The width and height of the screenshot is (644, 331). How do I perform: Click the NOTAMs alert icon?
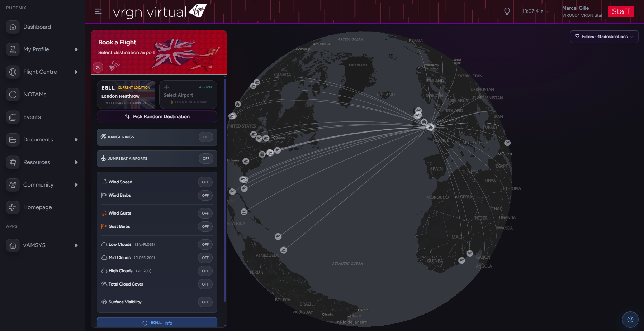click(13, 95)
